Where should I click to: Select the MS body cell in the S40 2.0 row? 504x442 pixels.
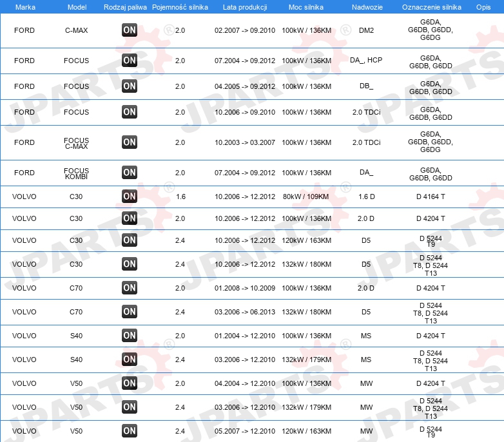tap(366, 336)
